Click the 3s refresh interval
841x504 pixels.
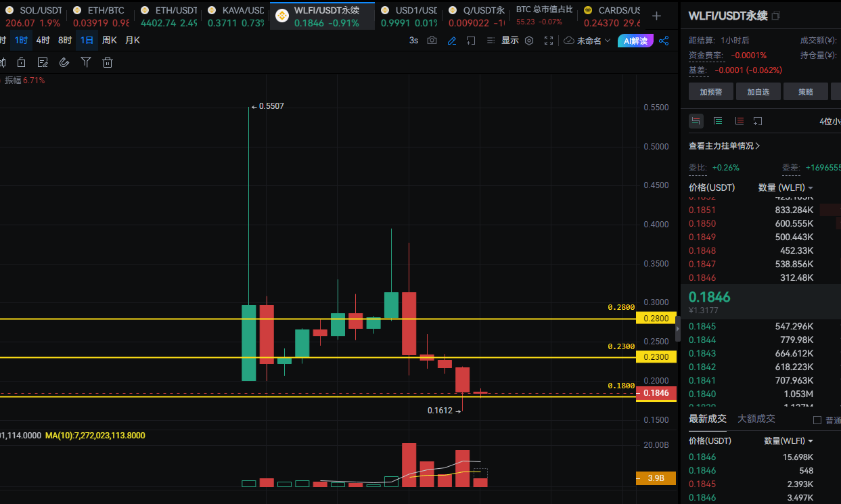coord(413,41)
